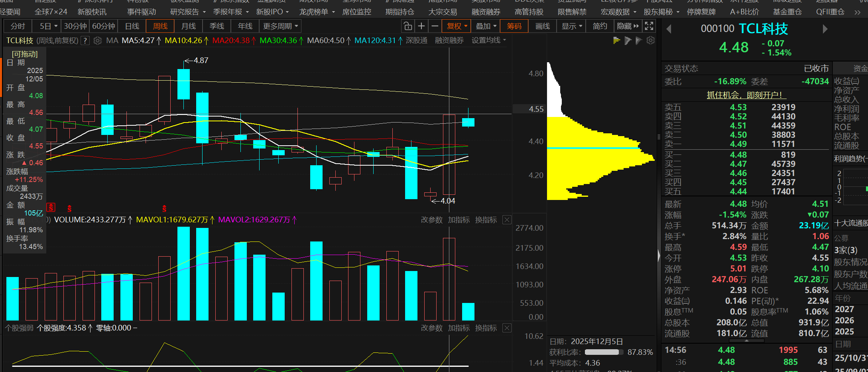
Task: Switch to the 30分钟 chart tab
Action: (x=75, y=26)
